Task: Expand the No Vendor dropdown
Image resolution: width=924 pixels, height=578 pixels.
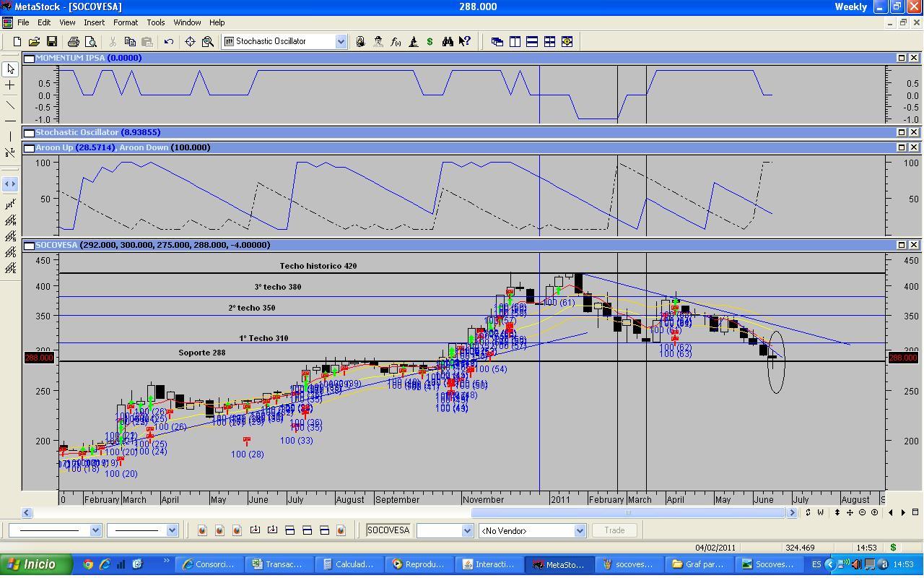Action: coord(579,531)
